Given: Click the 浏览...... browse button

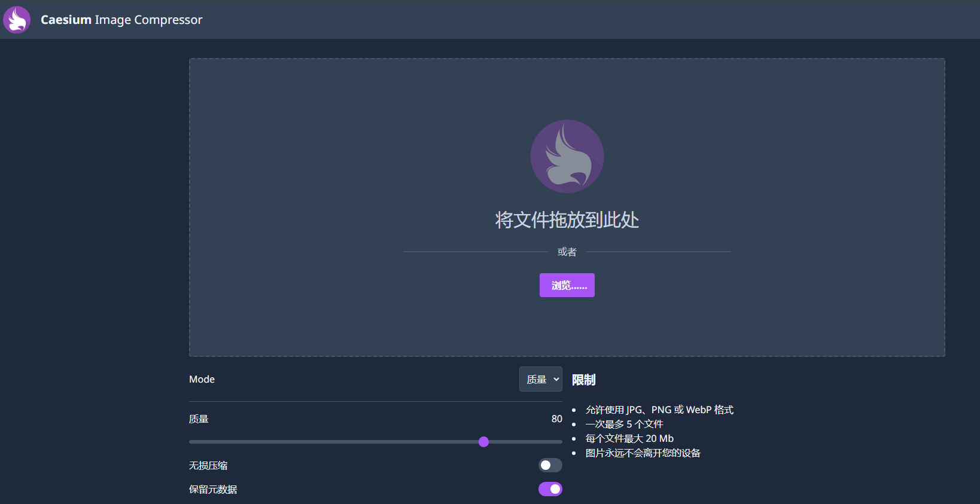Looking at the screenshot, I should point(567,285).
